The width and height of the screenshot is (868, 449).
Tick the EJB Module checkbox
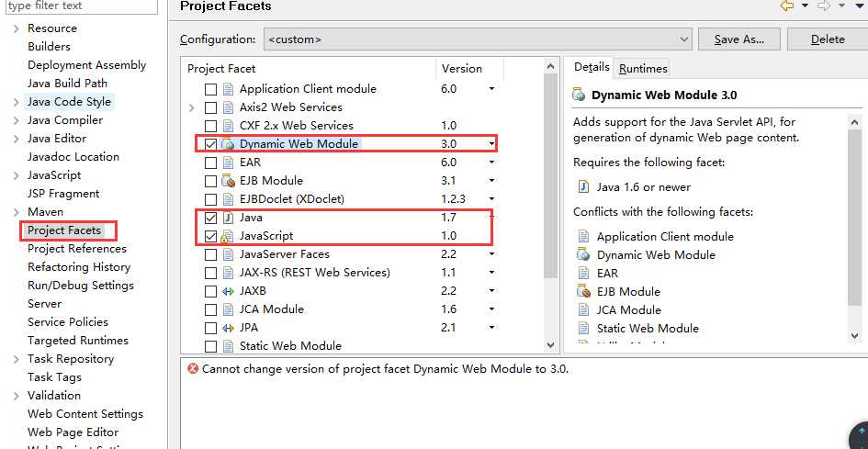[210, 181]
